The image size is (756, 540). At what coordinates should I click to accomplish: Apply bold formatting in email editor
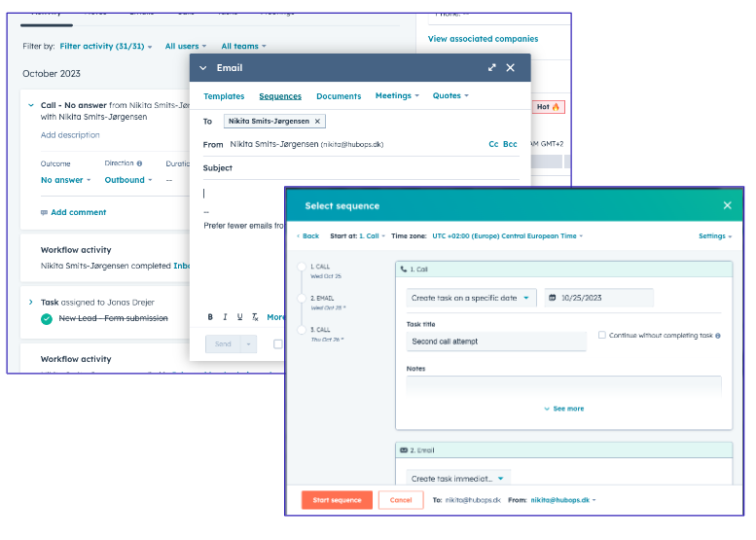(210, 317)
